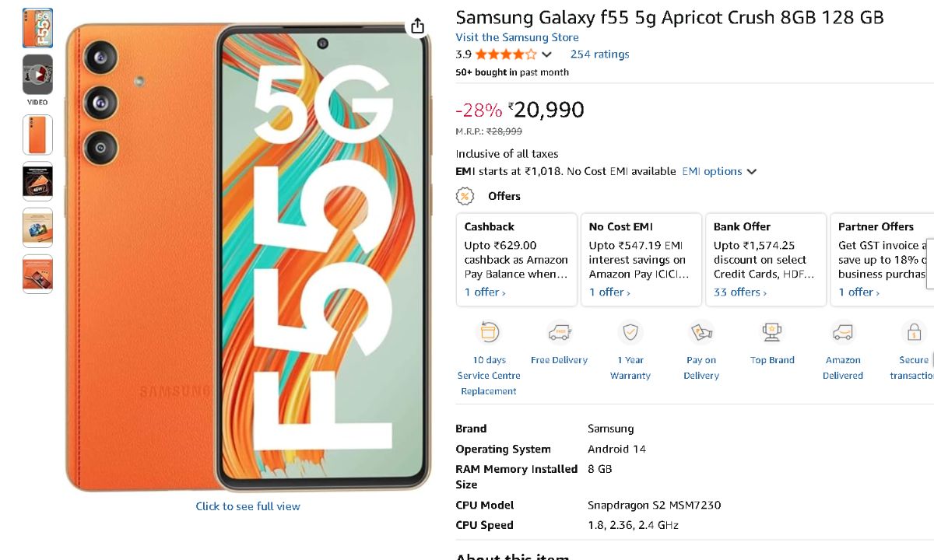Click the Pay on Delivery icon

700,332
